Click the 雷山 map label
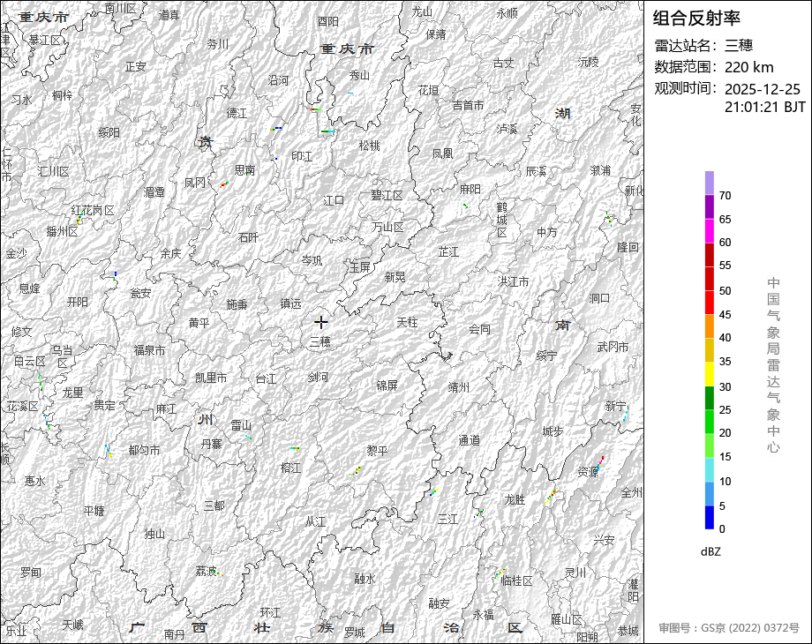Viewport: 812px width, 644px height. pos(241,425)
